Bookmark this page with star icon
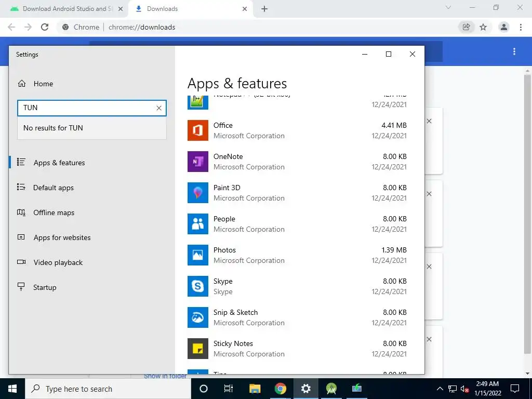The image size is (532, 399). pos(483,27)
